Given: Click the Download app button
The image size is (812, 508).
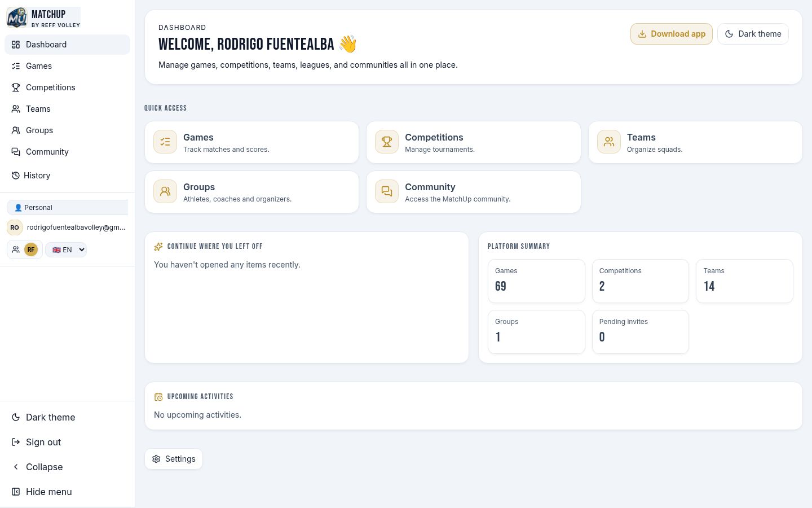Looking at the screenshot, I should [x=672, y=34].
